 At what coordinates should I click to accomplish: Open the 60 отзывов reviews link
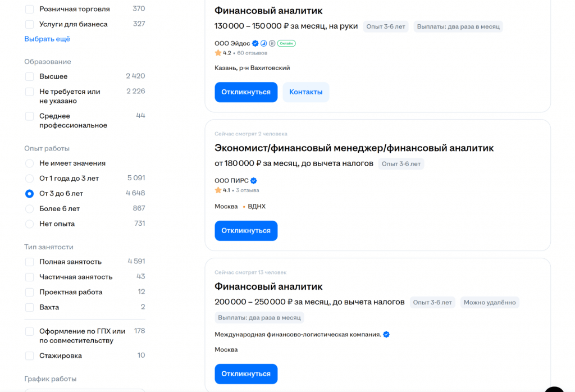(x=252, y=53)
